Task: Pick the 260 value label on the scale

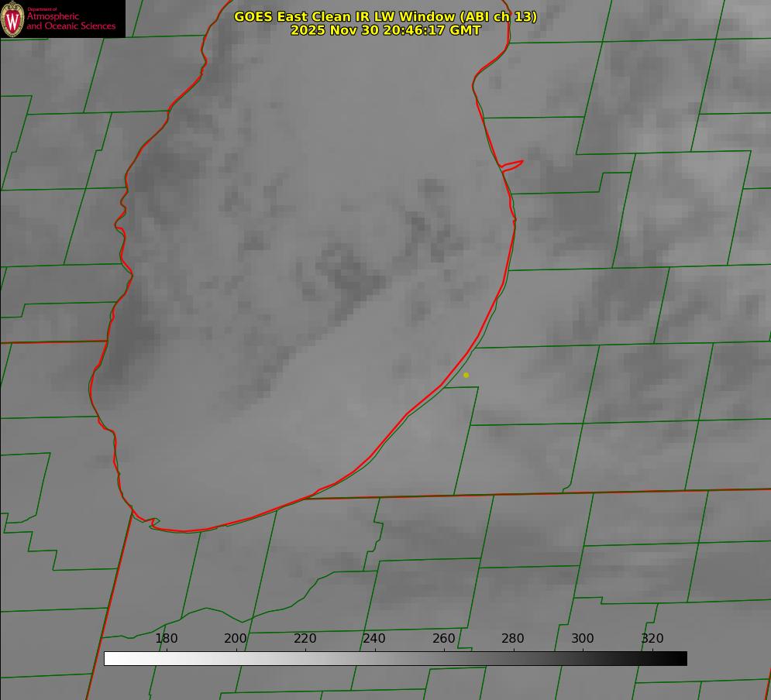Action: click(x=444, y=638)
